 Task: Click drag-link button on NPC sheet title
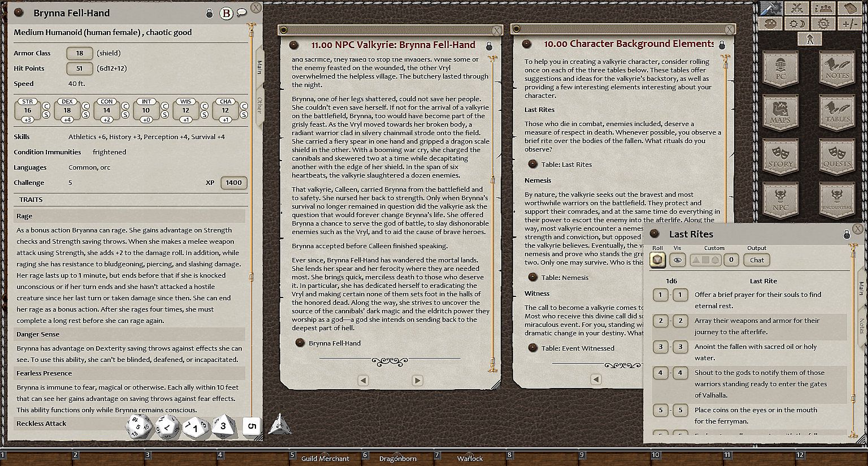click(x=19, y=12)
